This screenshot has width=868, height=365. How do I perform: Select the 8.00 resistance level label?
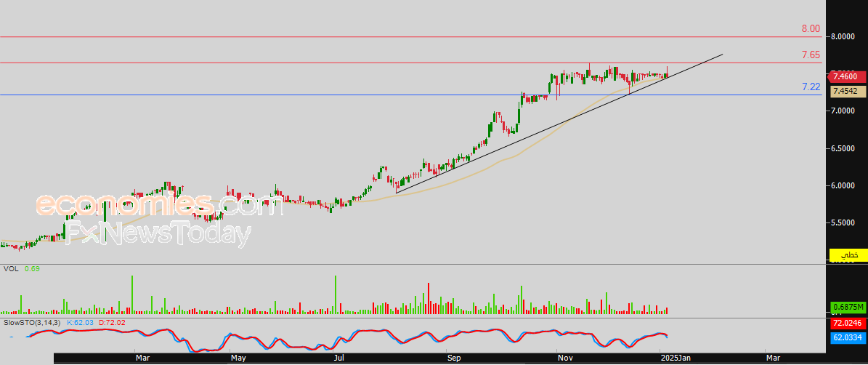(811, 28)
